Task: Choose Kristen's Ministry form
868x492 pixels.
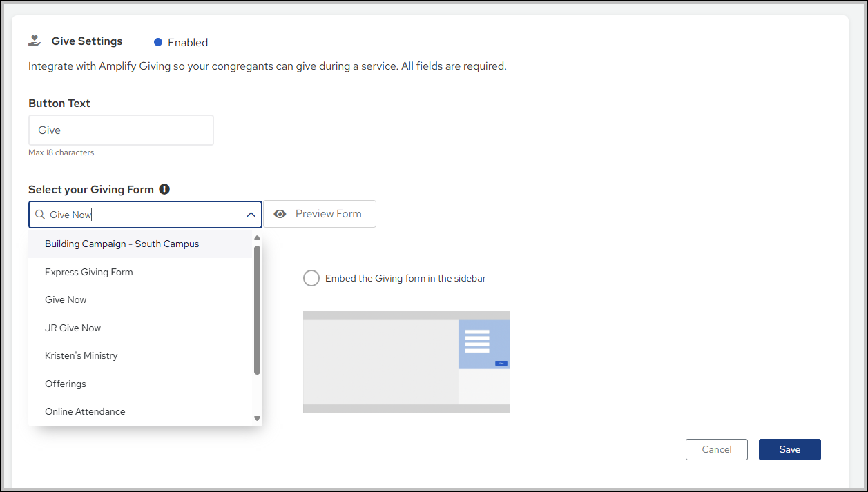Action: coord(81,355)
